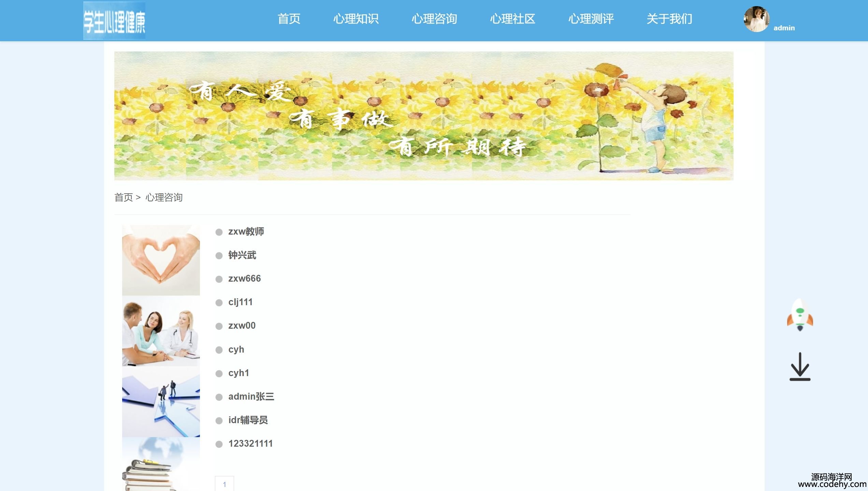Click the doctor consultation thumbnail
The height and width of the screenshot is (491, 868).
tap(161, 331)
